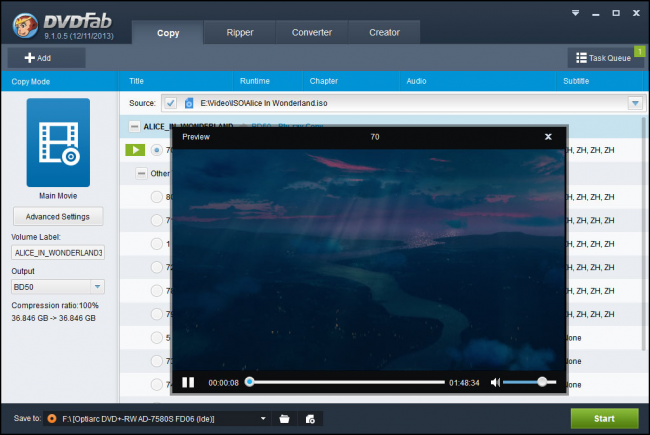Open the save folder browse icon
The width and height of the screenshot is (650, 435).
[x=284, y=419]
